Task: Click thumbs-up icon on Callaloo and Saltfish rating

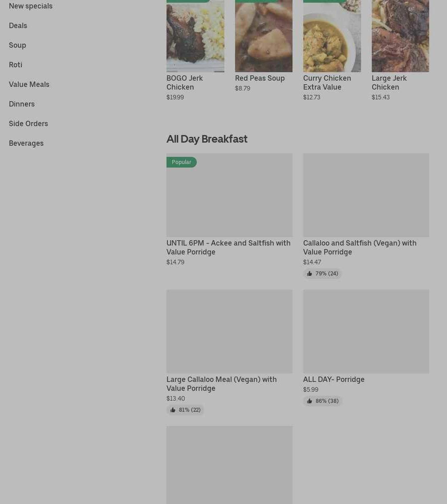Action: (x=309, y=274)
